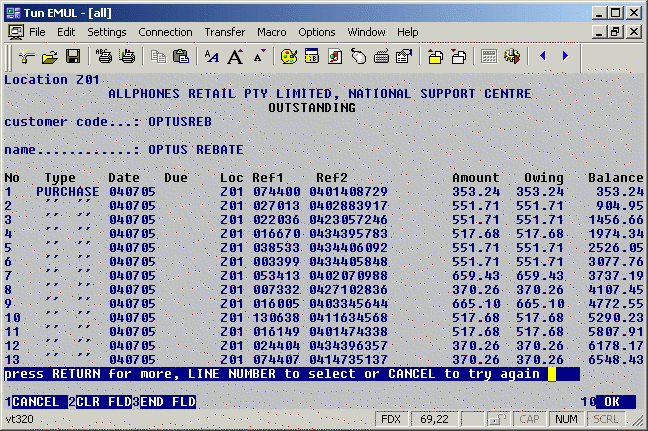648x431 pixels.
Task: Select line 1 PURCHASE row
Action: pos(67,191)
